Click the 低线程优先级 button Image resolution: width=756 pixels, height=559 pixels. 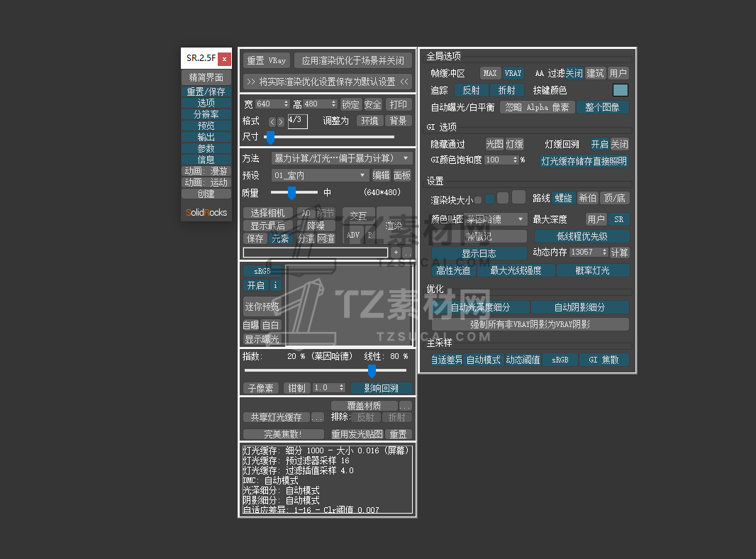tap(582, 236)
